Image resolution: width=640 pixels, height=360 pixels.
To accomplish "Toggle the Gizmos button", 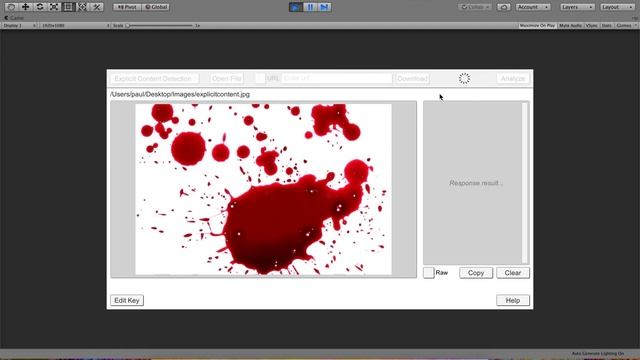I will (x=623, y=25).
